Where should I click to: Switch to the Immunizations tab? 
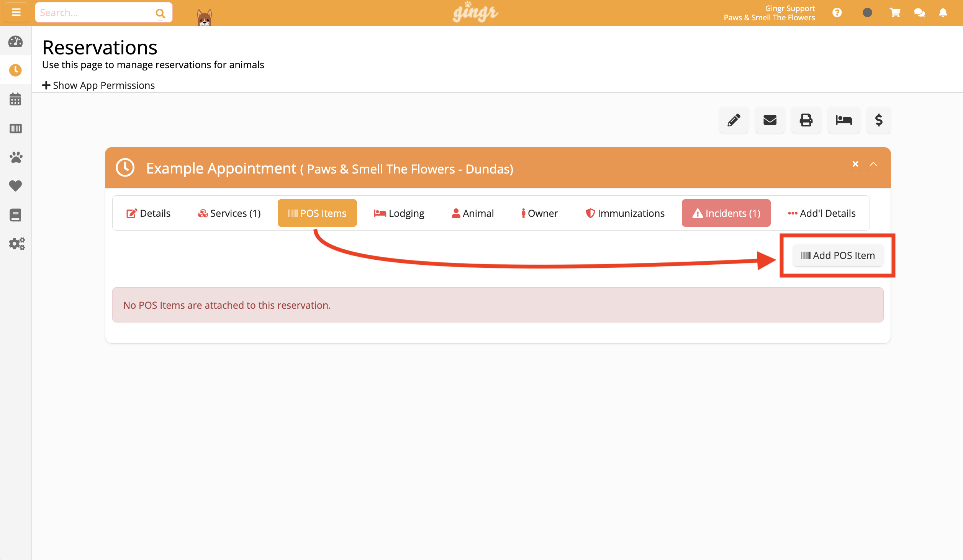click(625, 213)
